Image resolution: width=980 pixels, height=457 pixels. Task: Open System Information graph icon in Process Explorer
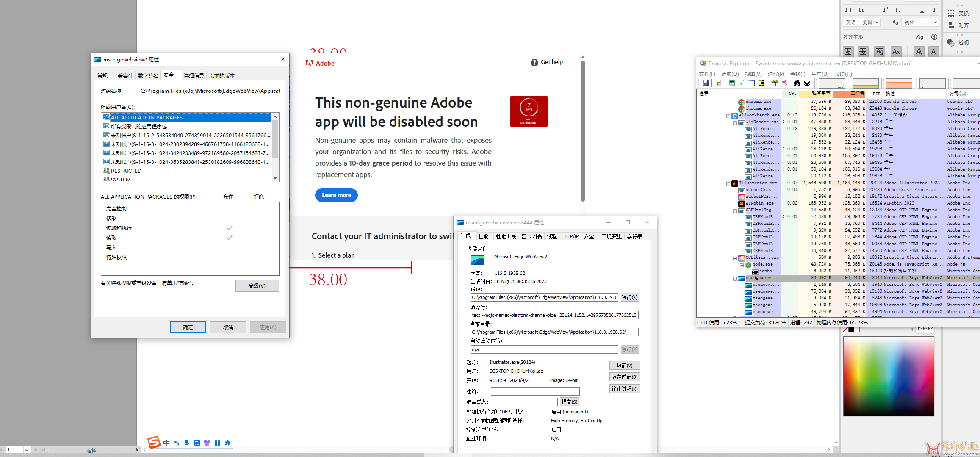731,83
